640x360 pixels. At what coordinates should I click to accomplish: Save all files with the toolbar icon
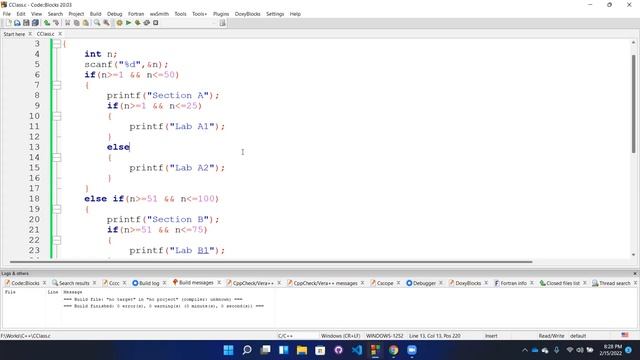pyautogui.click(x=35, y=23)
